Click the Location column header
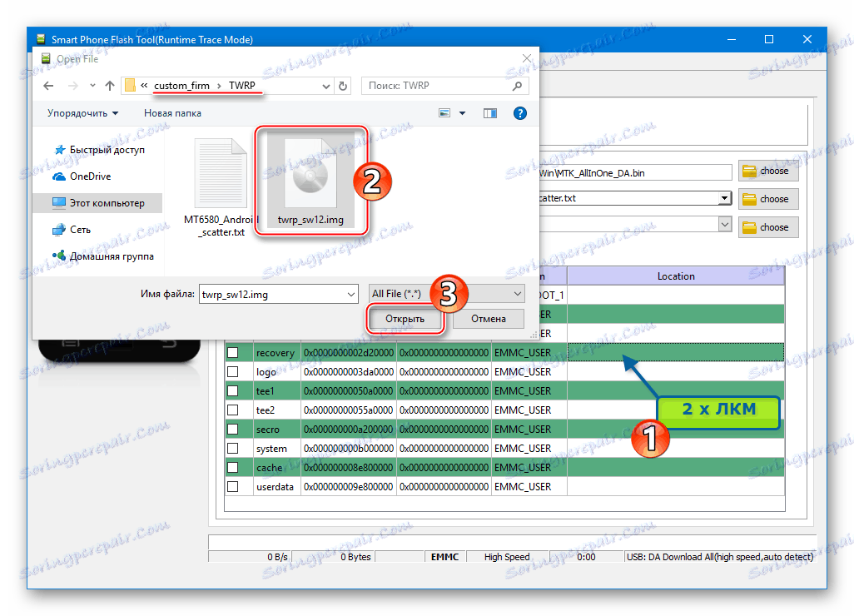Viewport: 854px width, 616px height. click(x=676, y=276)
